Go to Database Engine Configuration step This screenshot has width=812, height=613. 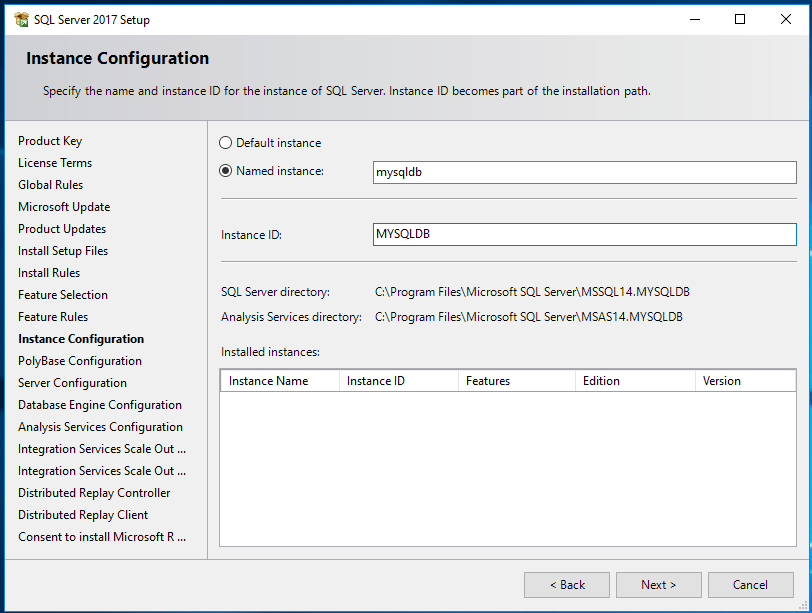click(x=100, y=405)
